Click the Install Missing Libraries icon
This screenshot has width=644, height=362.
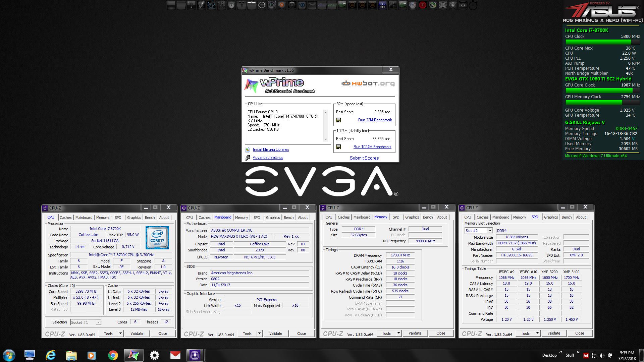(248, 150)
